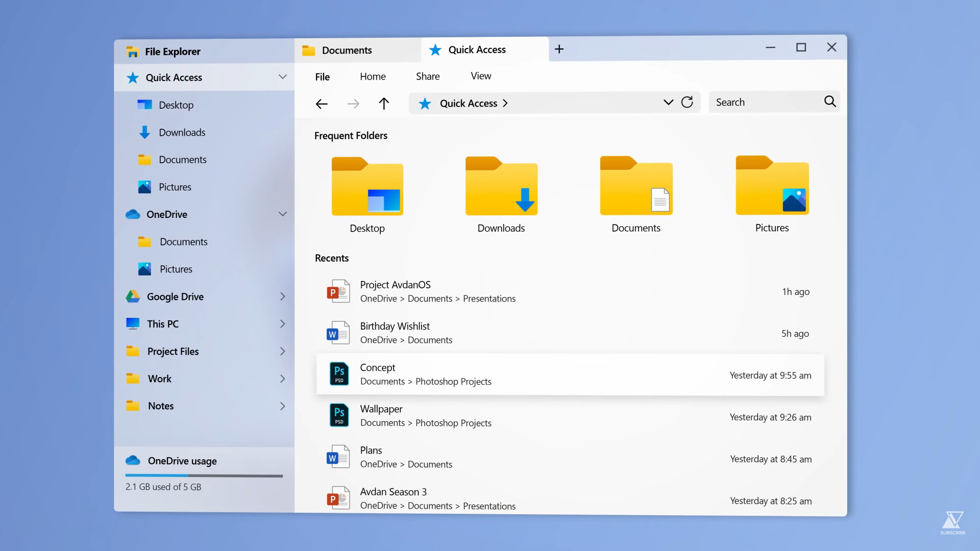Open Pictures under Quick Access sidebar
980x551 pixels.
[x=176, y=187]
